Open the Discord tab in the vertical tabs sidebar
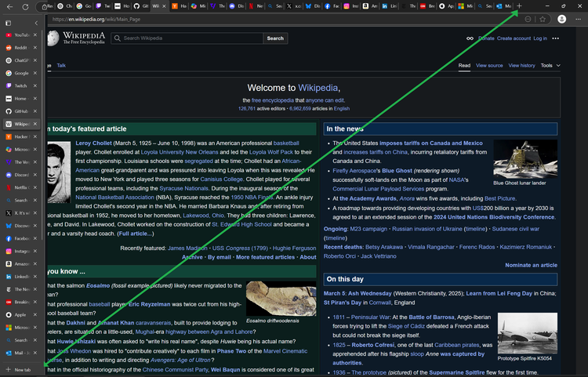 [19, 175]
